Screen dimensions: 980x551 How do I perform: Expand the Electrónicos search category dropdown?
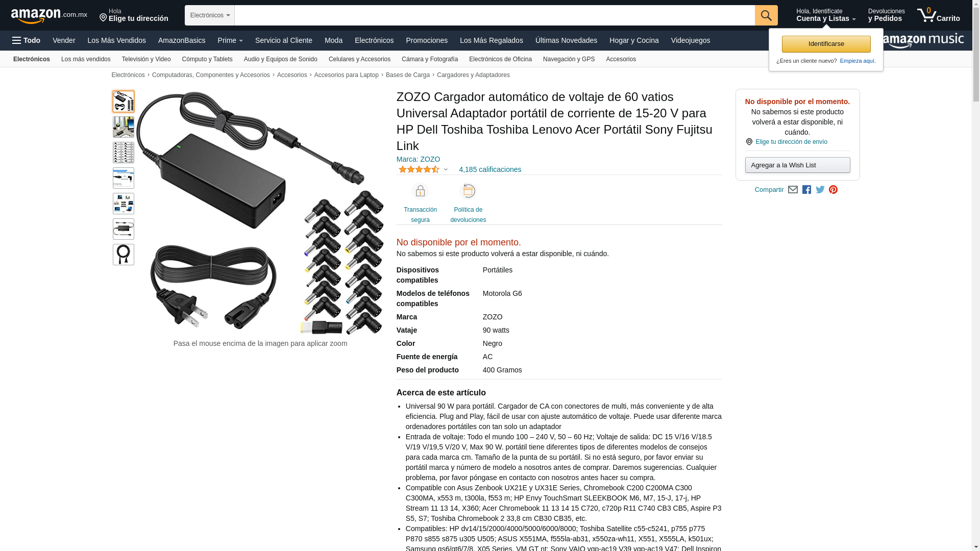coord(210,15)
